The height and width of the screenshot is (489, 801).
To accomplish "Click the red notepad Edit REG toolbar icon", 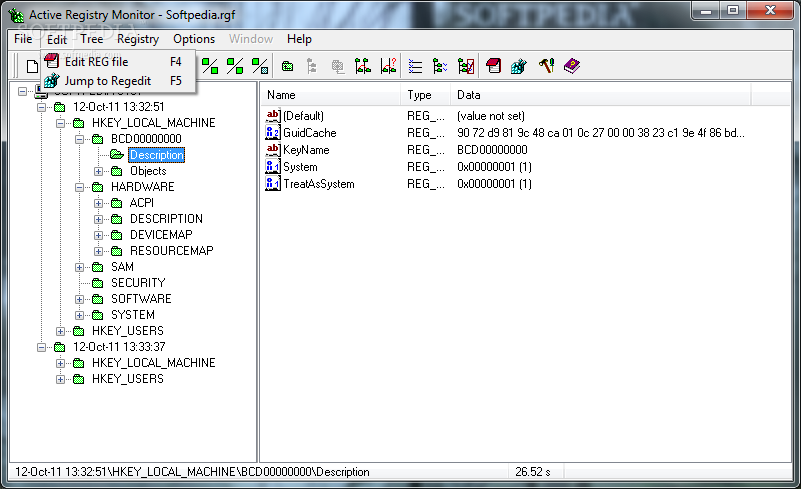I will [x=493, y=66].
